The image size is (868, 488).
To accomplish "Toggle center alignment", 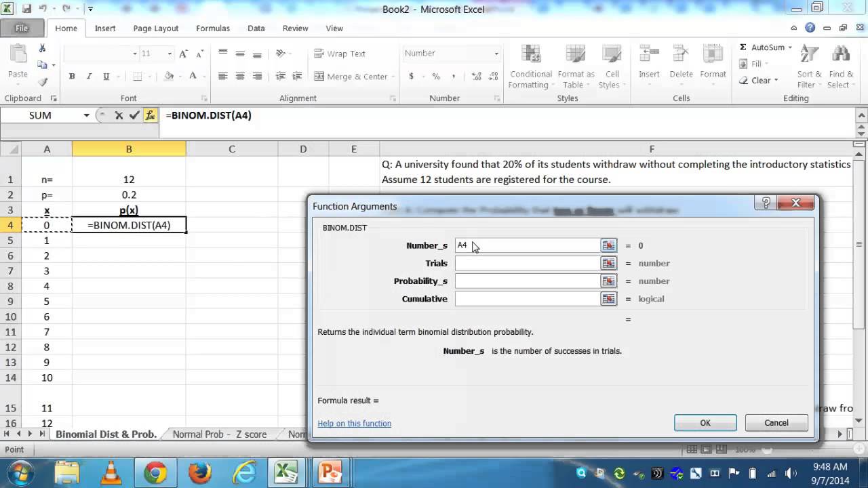I will (x=239, y=77).
